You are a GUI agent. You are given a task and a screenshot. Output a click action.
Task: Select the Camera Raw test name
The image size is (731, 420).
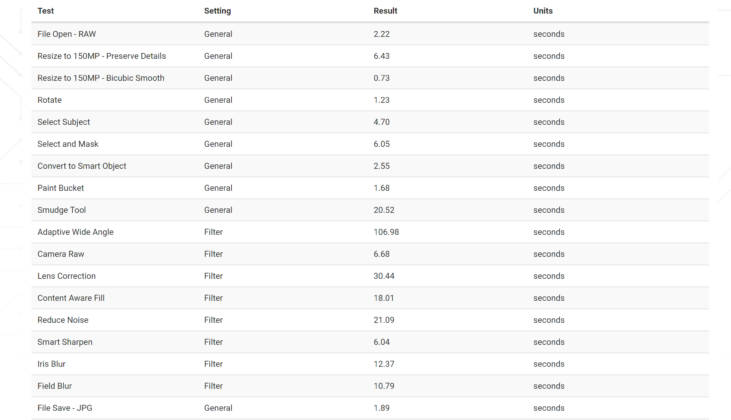pos(61,254)
